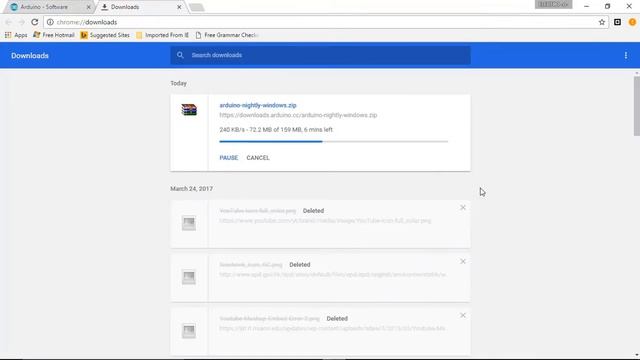This screenshot has width=640, height=360.
Task: Open the Imported From IE bookmarks folder
Action: coord(162,35)
